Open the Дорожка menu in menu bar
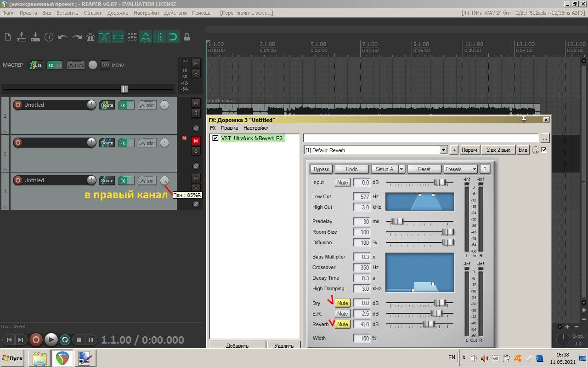 click(x=118, y=13)
